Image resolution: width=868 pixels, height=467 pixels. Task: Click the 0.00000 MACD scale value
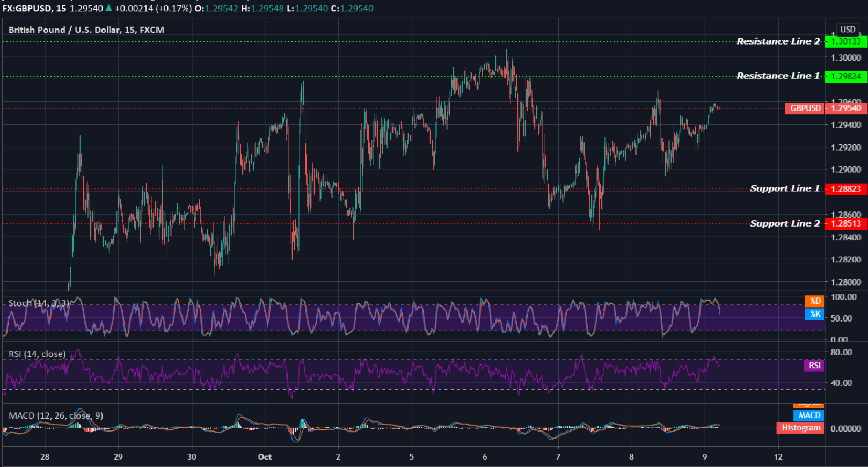pos(846,428)
